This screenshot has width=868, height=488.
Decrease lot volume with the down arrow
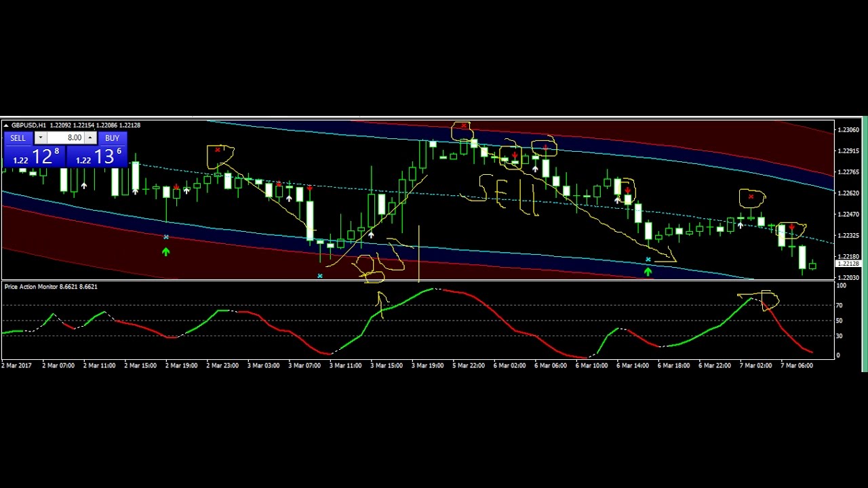[x=41, y=138]
